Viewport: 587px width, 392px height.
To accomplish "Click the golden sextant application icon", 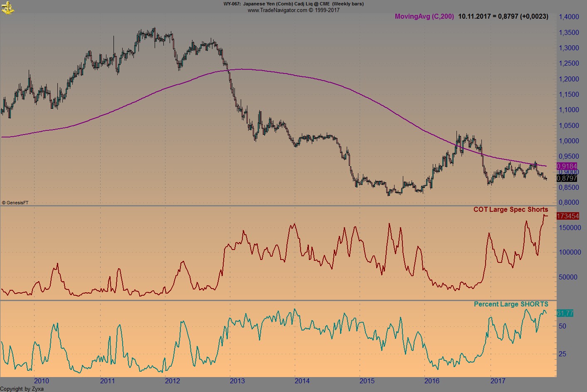I will 7,7.
